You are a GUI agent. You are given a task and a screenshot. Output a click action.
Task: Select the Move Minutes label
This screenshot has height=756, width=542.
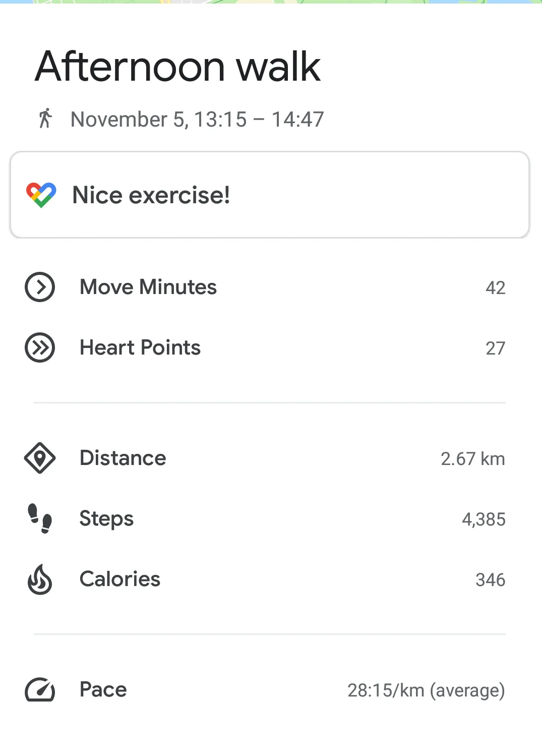click(x=148, y=287)
